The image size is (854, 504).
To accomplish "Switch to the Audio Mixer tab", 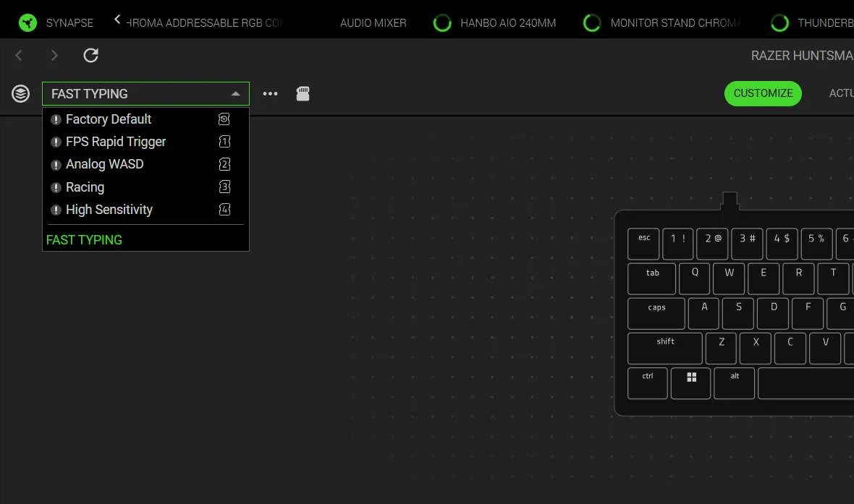I will [x=373, y=23].
